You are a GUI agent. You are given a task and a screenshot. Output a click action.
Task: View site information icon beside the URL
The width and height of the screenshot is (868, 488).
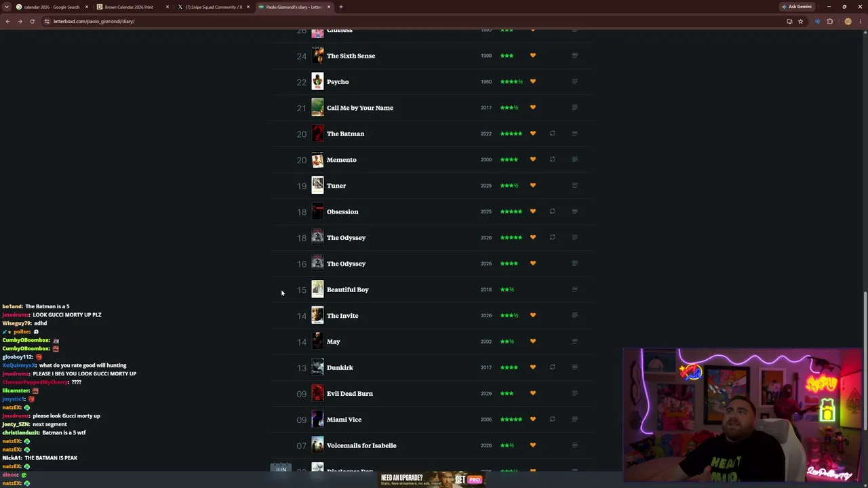point(46,21)
